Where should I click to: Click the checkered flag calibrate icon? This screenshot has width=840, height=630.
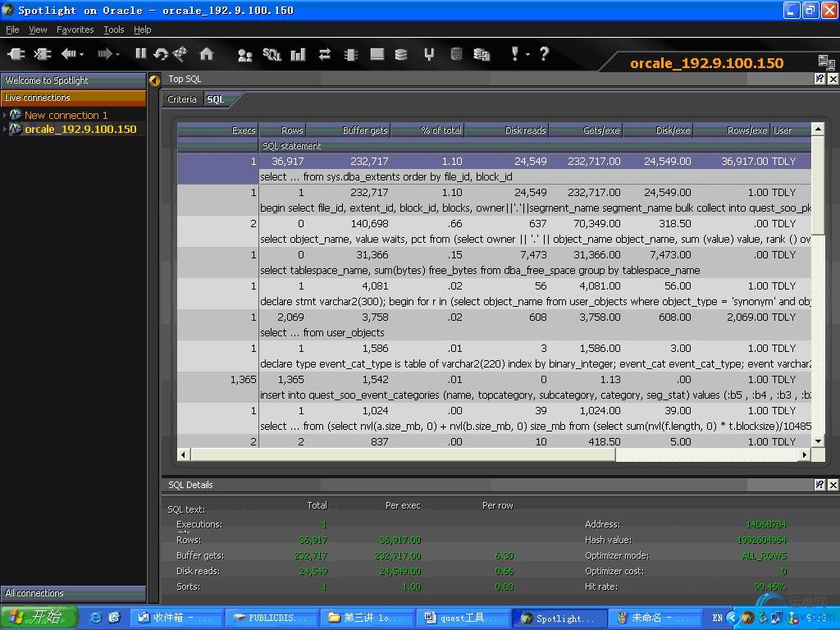click(x=180, y=53)
